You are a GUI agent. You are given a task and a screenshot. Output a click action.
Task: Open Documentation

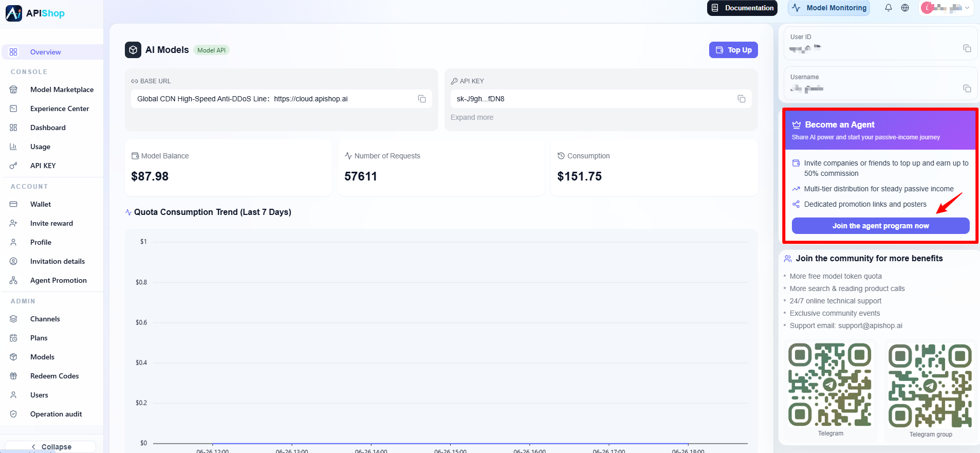(x=742, y=8)
